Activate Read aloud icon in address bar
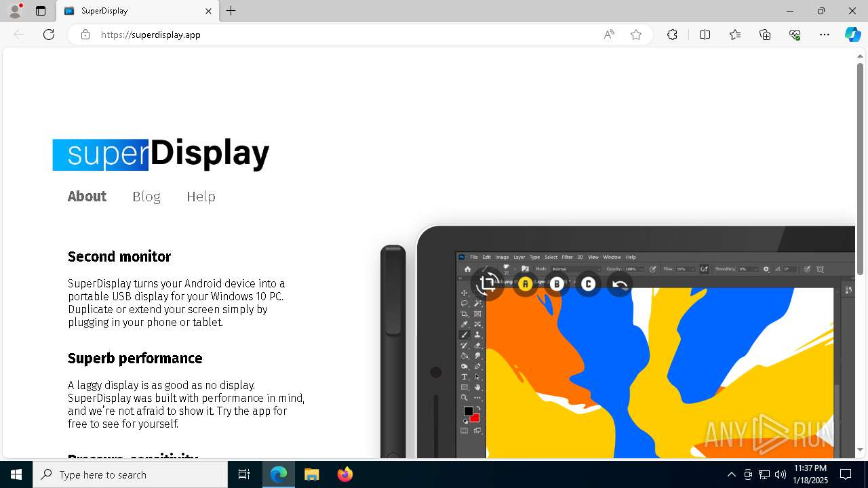The image size is (868, 488). click(609, 35)
